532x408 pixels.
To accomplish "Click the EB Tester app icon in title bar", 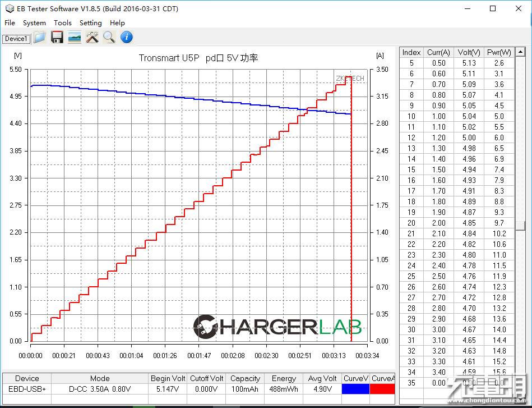I will coord(10,8).
